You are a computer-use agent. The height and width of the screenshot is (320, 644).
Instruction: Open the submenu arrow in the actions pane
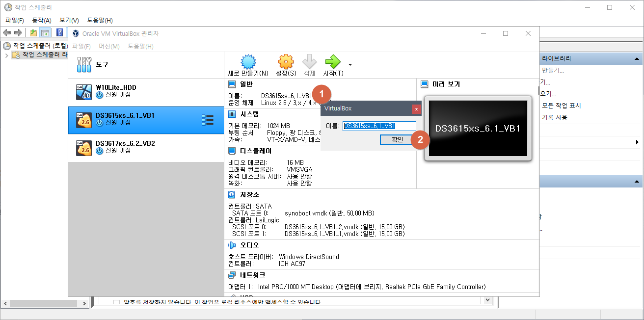pos(637,142)
